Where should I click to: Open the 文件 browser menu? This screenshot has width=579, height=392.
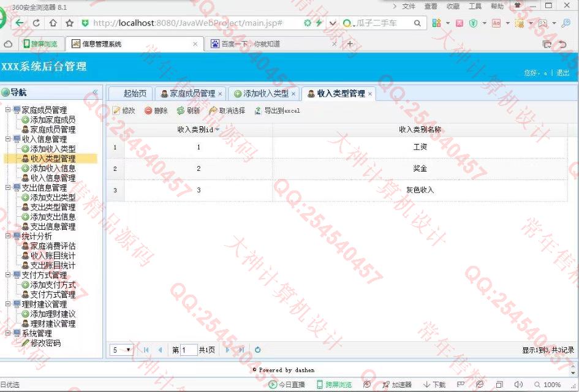pyautogui.click(x=409, y=6)
